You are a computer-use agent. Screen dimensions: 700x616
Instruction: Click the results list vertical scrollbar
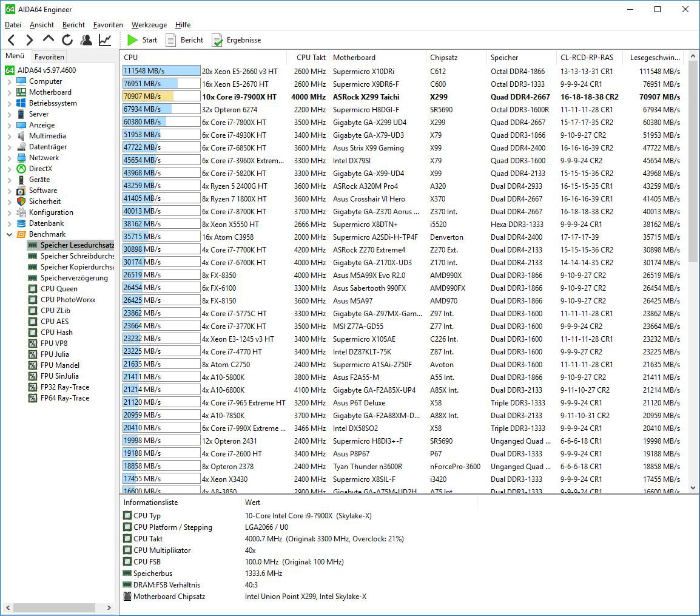click(693, 161)
